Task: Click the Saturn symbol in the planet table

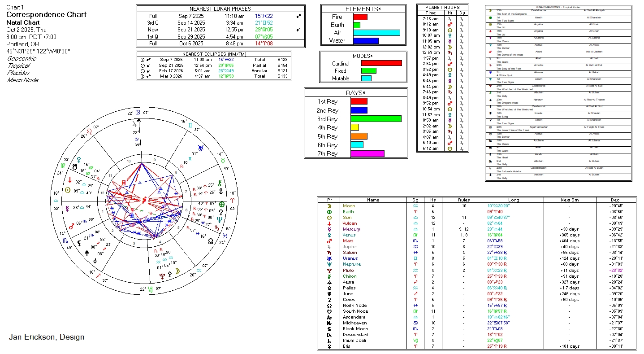Action: (329, 253)
